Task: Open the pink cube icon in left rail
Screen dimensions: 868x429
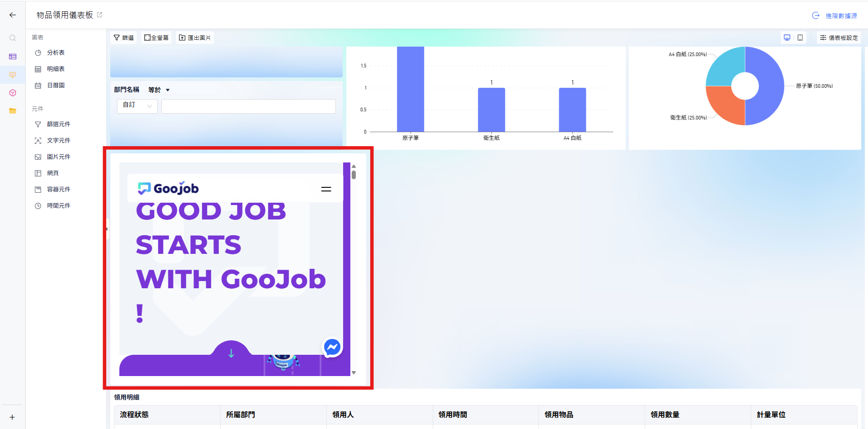Action: click(x=13, y=93)
